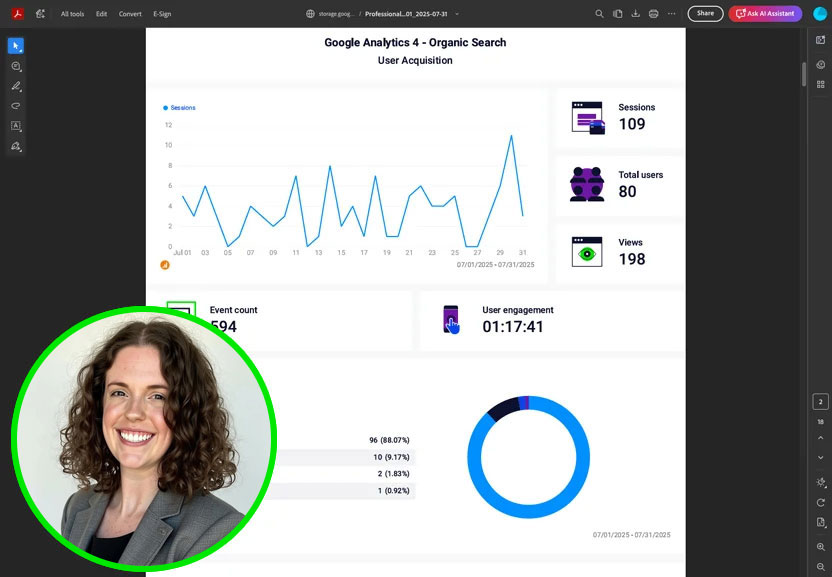This screenshot has width=832, height=577.
Task: Click the storage.goog source link
Action: tap(331, 14)
